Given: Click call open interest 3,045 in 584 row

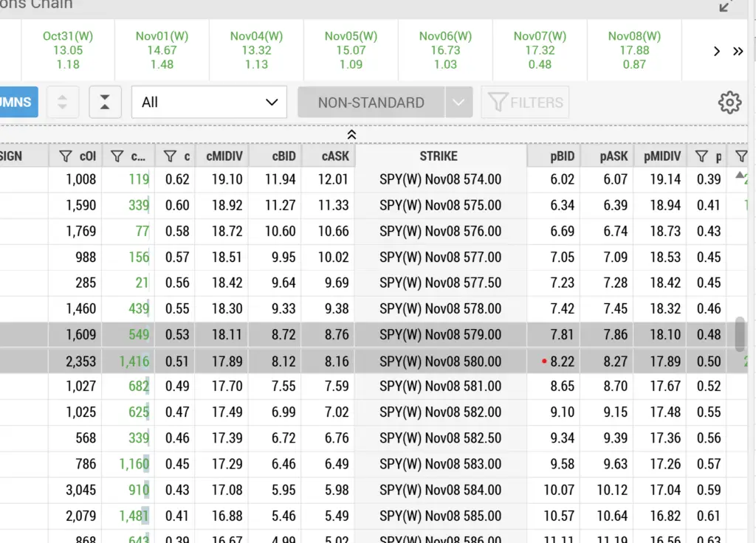Looking at the screenshot, I should [x=81, y=491].
